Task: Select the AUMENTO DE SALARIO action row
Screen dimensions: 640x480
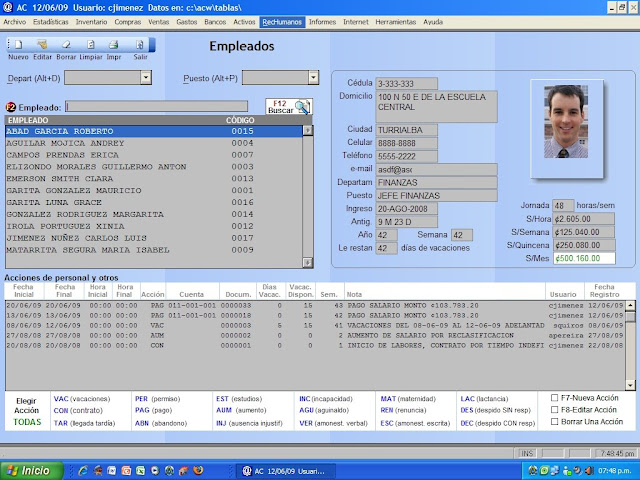Action: (315, 335)
